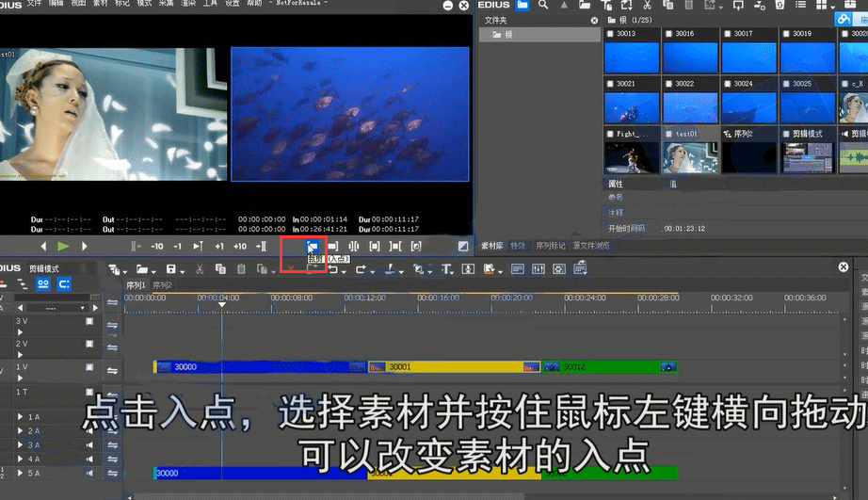
Task: Advance 10 frames with +10 button
Action: (240, 247)
